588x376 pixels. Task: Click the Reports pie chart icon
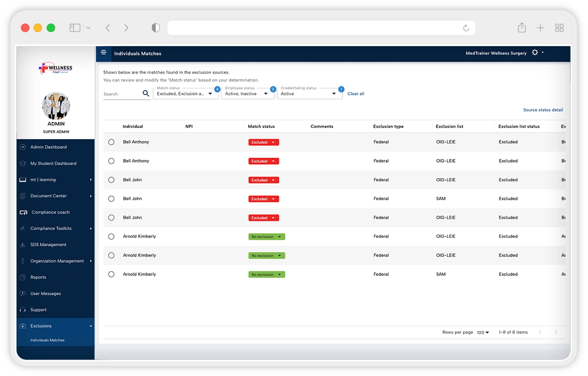(23, 277)
